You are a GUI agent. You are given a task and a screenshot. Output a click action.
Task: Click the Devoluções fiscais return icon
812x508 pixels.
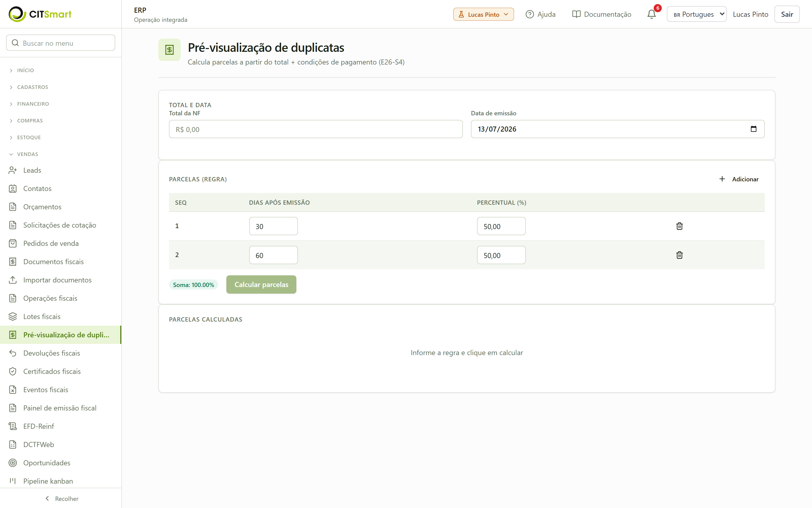(13, 353)
